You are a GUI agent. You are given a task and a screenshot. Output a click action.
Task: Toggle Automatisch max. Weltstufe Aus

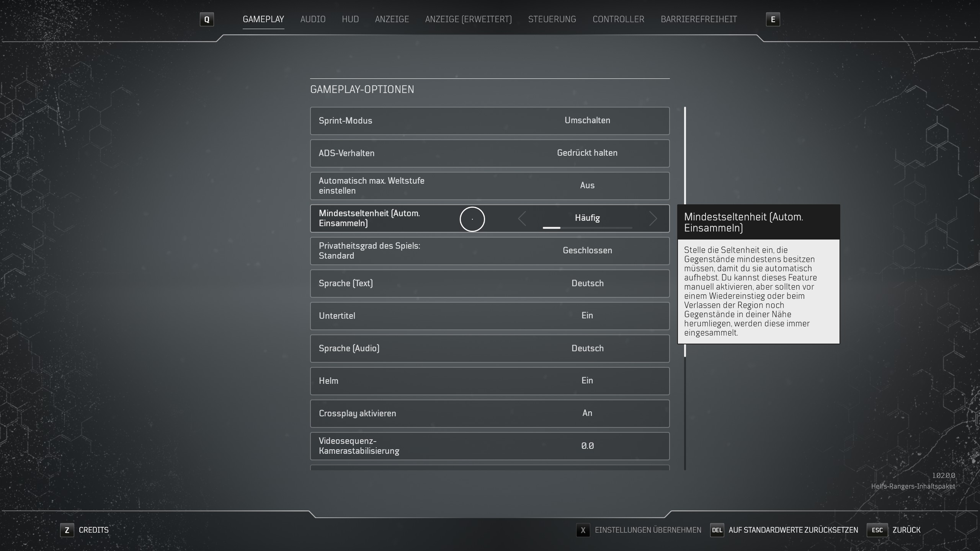(x=587, y=185)
